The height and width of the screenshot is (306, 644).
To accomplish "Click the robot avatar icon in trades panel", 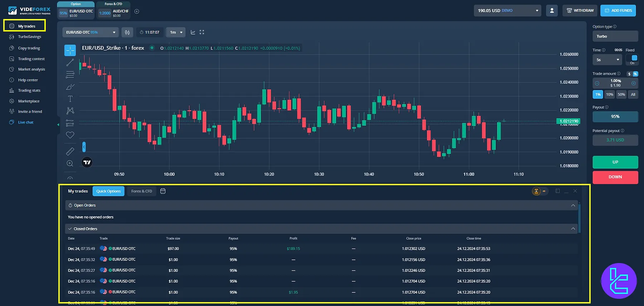I will [x=536, y=191].
